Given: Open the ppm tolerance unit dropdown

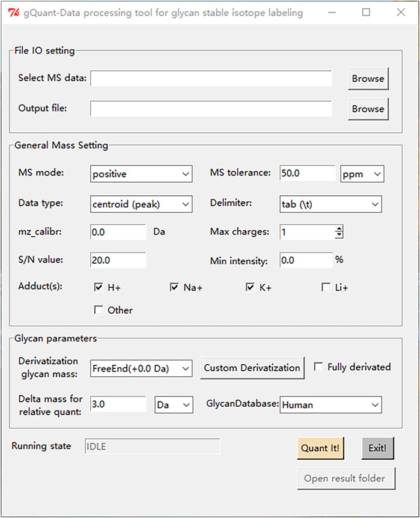Looking at the screenshot, I should [x=362, y=174].
